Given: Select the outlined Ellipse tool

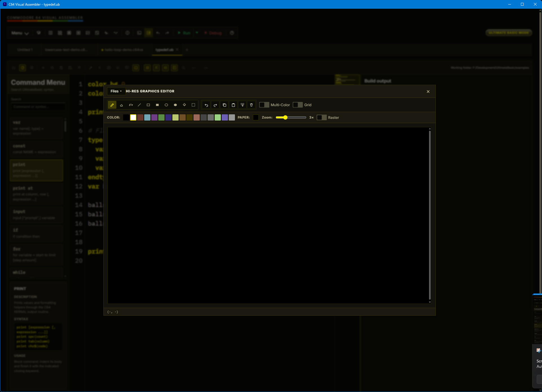Looking at the screenshot, I should 166,105.
